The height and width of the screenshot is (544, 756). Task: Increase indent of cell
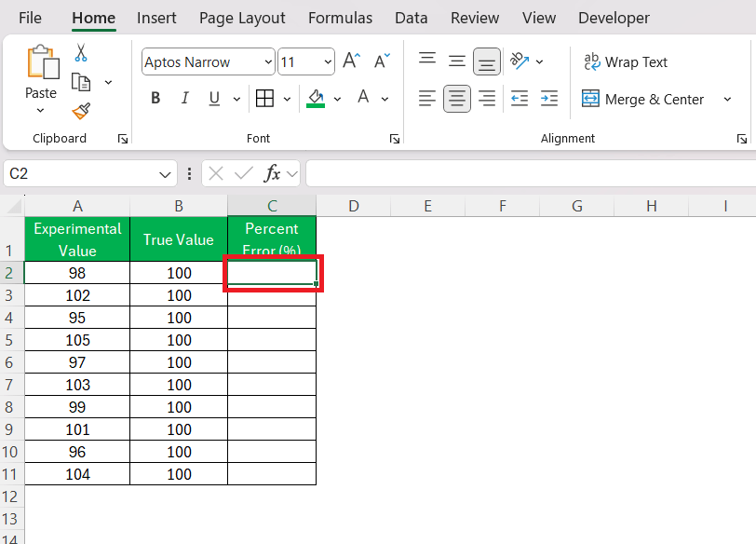[549, 99]
